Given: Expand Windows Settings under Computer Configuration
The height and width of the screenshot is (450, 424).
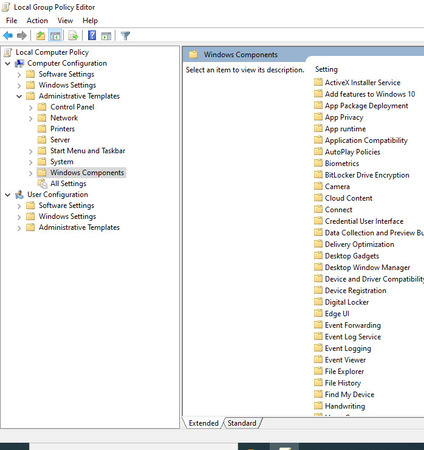Looking at the screenshot, I should 19,85.
